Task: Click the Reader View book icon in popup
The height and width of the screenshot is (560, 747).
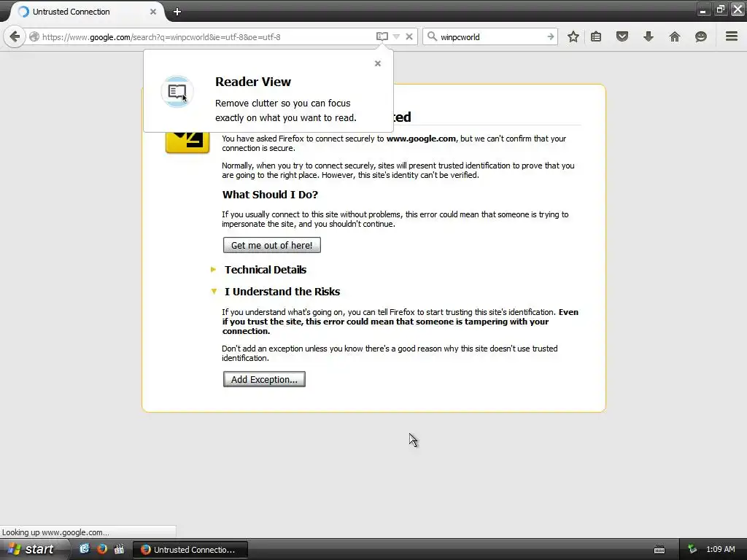Action: point(177,91)
